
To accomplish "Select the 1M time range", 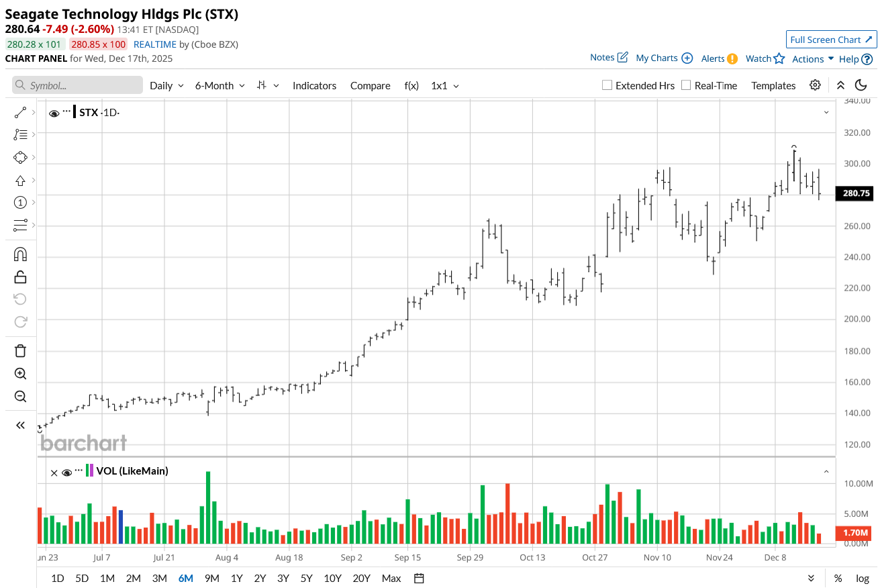I will 107,579.
